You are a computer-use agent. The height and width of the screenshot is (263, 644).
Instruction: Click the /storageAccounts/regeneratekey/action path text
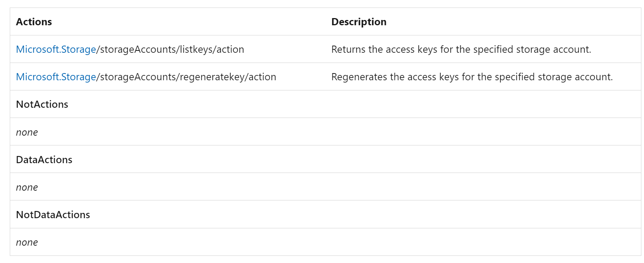pos(186,77)
